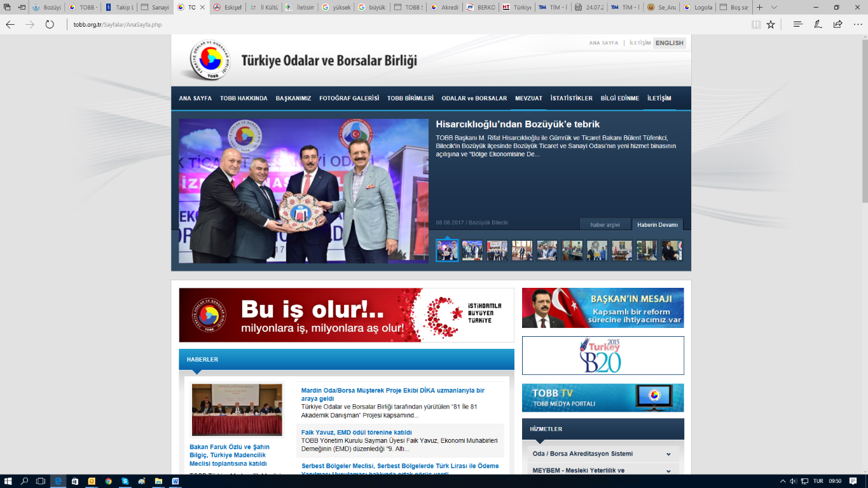The image size is (868, 488).
Task: Click the address bar URL field
Action: point(407,24)
